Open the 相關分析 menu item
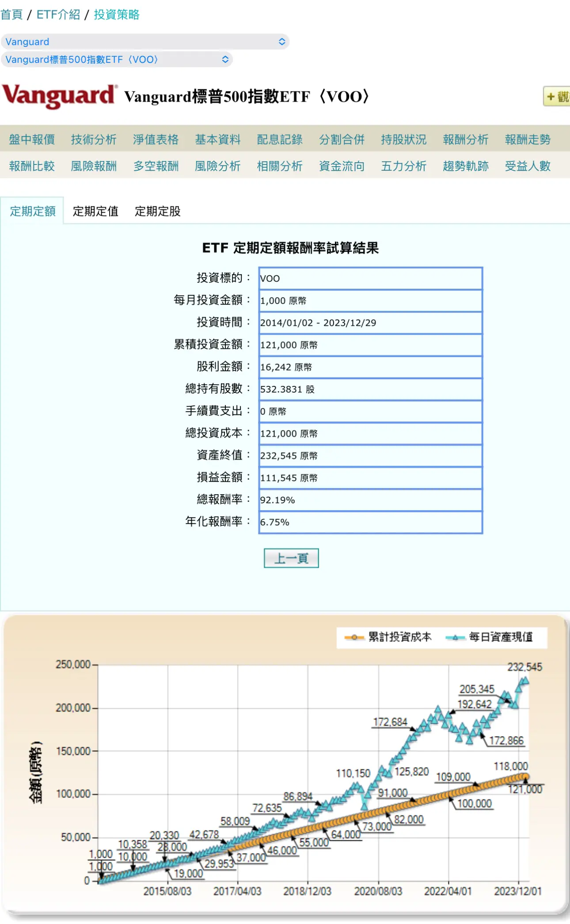The width and height of the screenshot is (570, 924). point(280,166)
